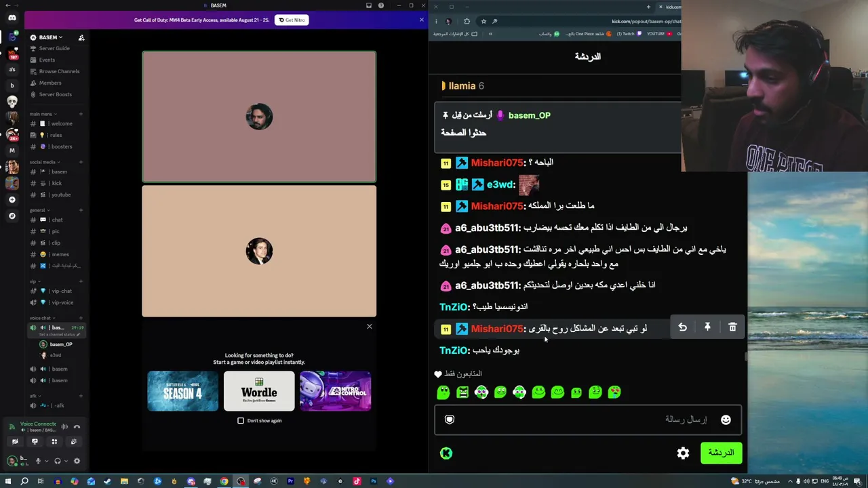Image resolution: width=868 pixels, height=488 pixels.
Task: Delete Mishari075 highlighted chat message
Action: (732, 328)
